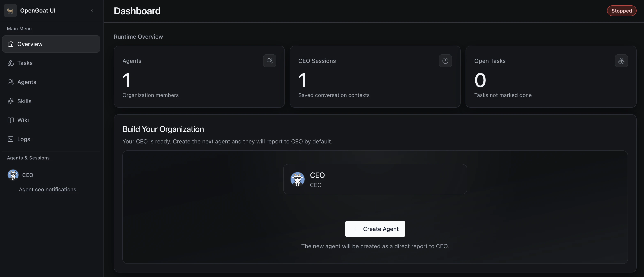The height and width of the screenshot is (277, 644).
Task: Click the Tasks cubes icon in sidebar
Action: tap(10, 63)
